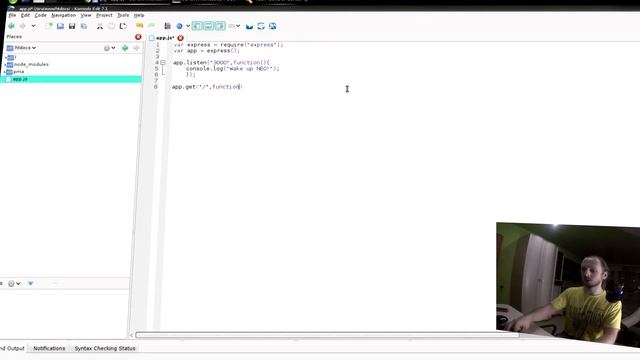Undo with the yellow arrow icon

tap(140, 26)
